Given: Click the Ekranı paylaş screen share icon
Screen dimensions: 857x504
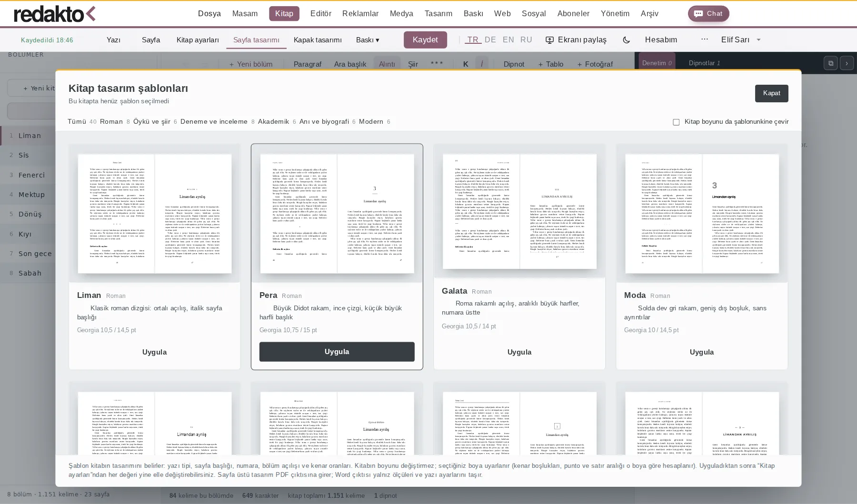Looking at the screenshot, I should (x=549, y=40).
